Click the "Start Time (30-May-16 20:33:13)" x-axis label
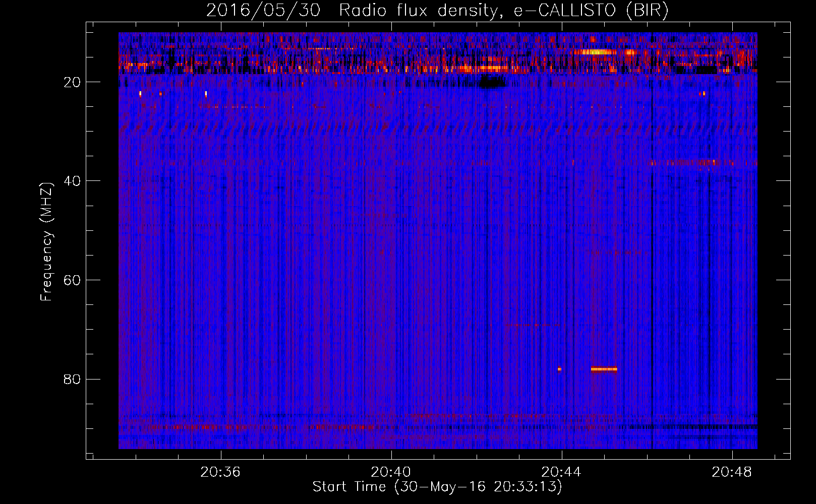816x504 pixels. coord(437,487)
